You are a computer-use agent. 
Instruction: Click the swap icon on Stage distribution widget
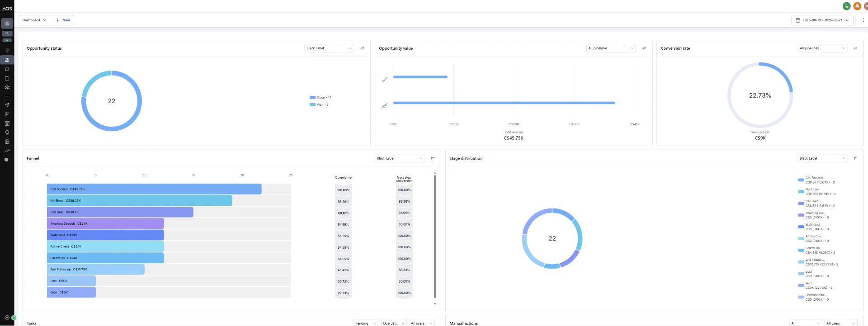pos(855,158)
